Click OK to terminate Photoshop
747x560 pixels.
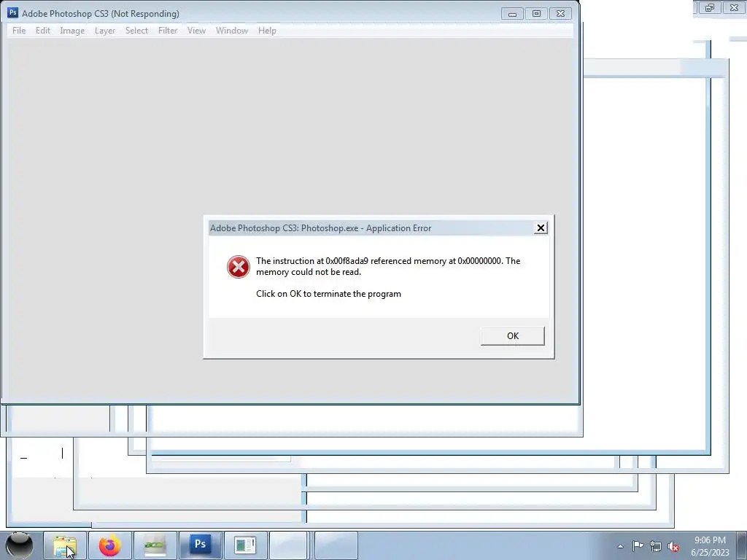pyautogui.click(x=512, y=335)
